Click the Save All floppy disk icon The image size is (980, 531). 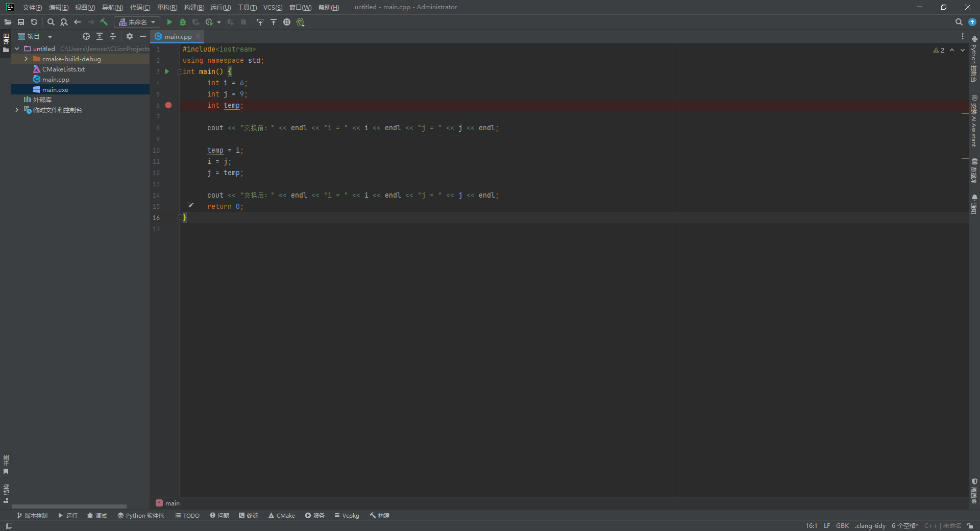tap(21, 22)
